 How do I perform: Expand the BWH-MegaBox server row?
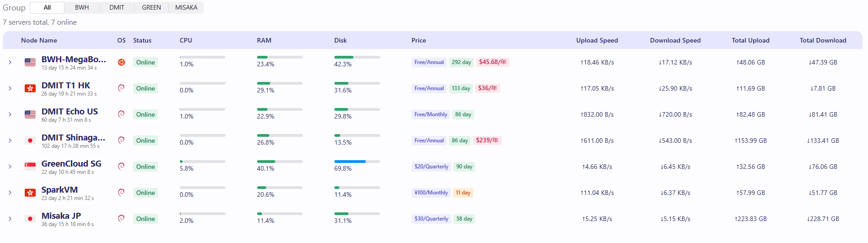click(x=10, y=62)
